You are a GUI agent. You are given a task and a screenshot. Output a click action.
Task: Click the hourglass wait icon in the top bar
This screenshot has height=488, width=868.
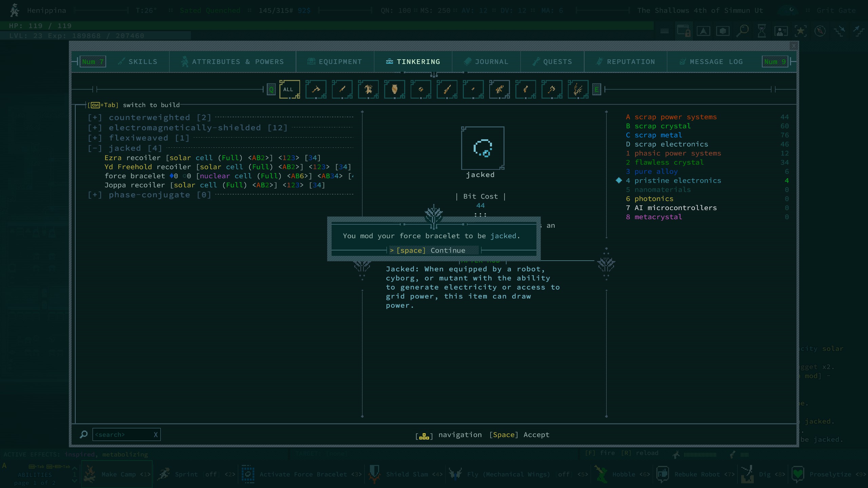pyautogui.click(x=762, y=31)
